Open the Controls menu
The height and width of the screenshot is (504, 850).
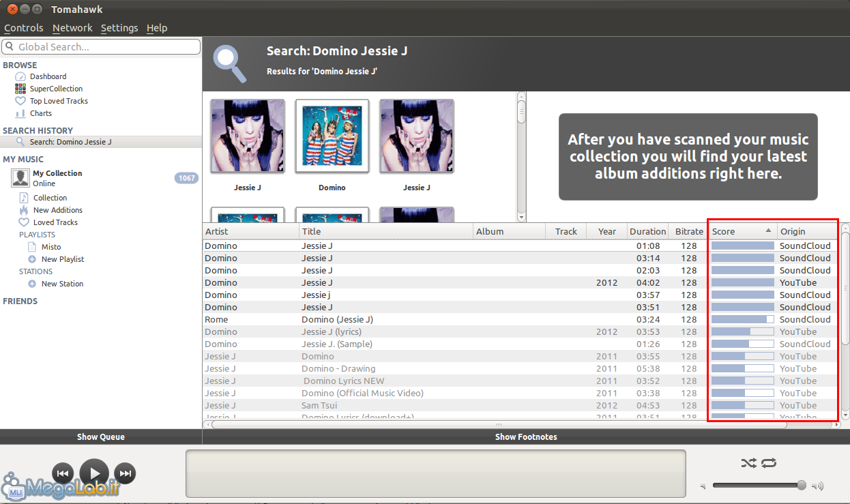24,28
